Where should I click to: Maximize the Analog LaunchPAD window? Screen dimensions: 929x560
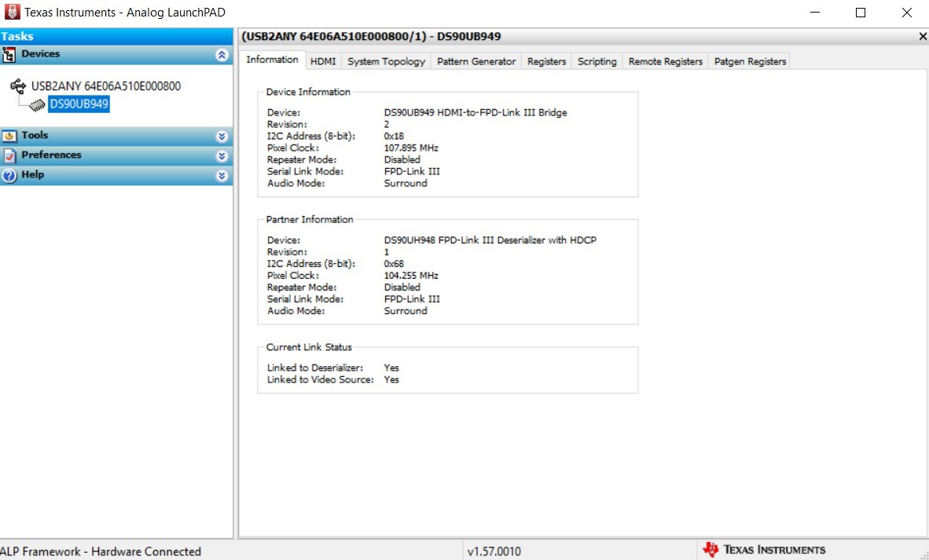tap(861, 13)
